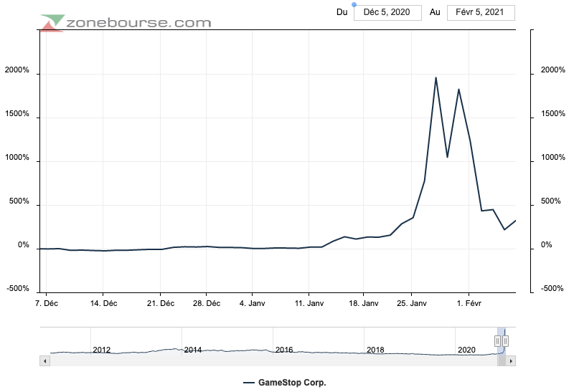Click the blue dot above the start date

354,4
